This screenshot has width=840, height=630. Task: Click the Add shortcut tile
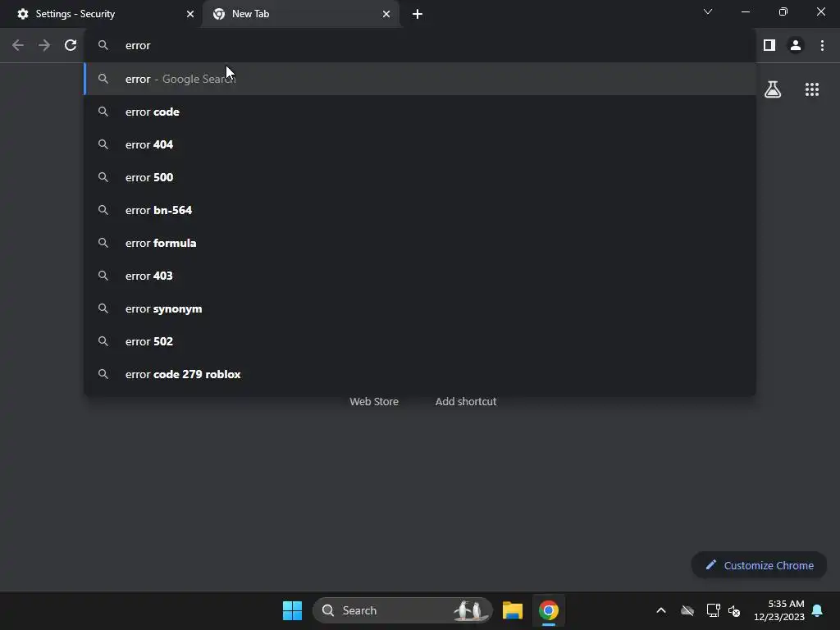(x=466, y=401)
